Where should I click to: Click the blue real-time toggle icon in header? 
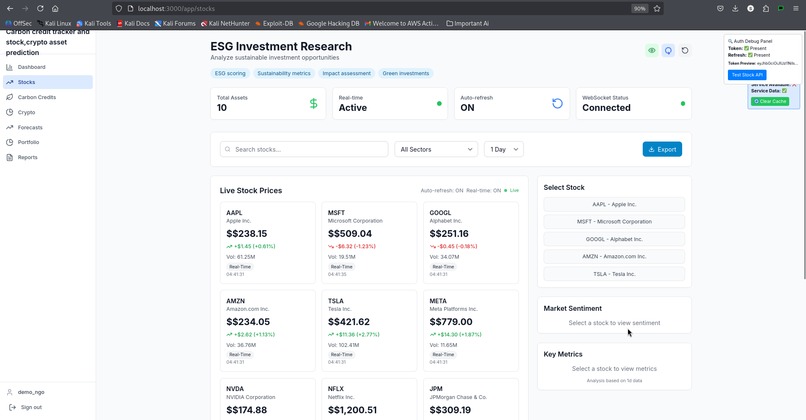668,50
